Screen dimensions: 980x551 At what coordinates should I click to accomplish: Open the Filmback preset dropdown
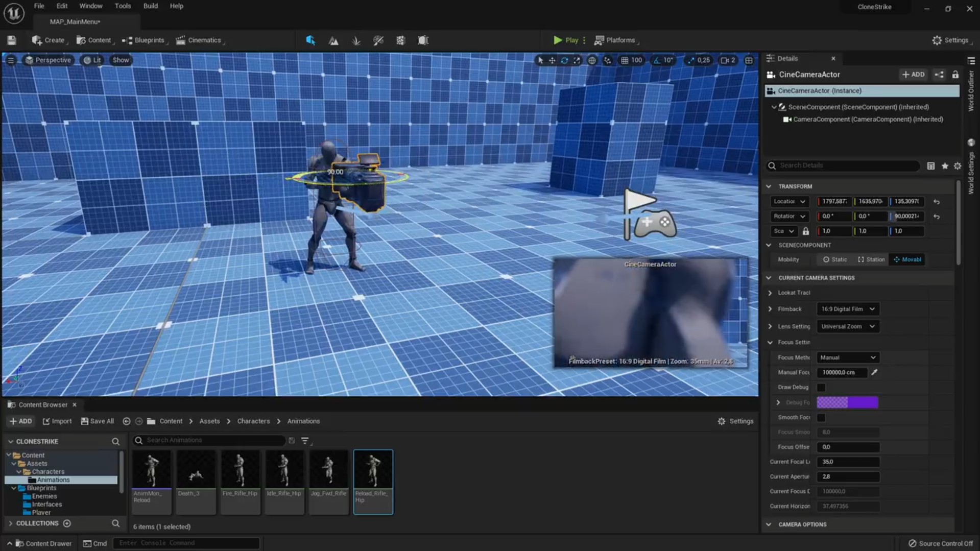pos(847,309)
